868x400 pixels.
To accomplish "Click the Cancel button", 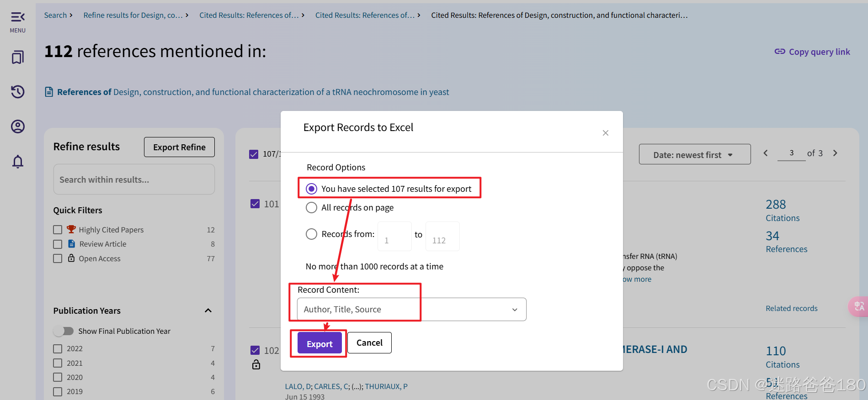I will pyautogui.click(x=369, y=342).
